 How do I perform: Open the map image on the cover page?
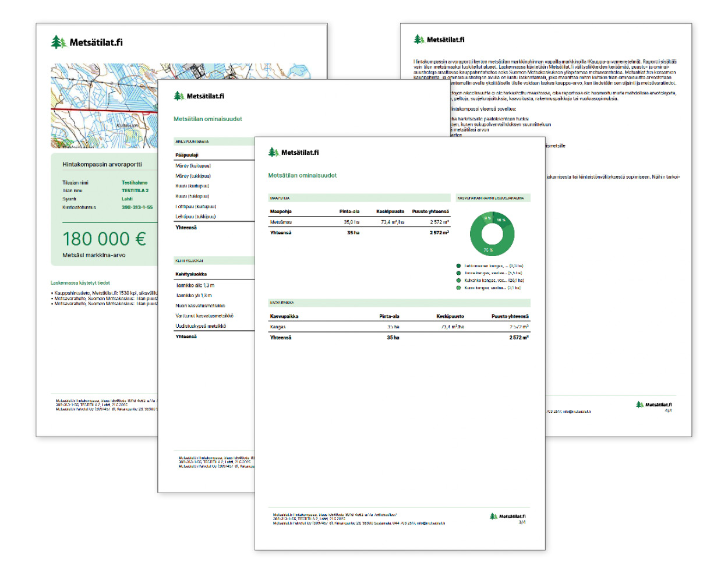(x=104, y=105)
